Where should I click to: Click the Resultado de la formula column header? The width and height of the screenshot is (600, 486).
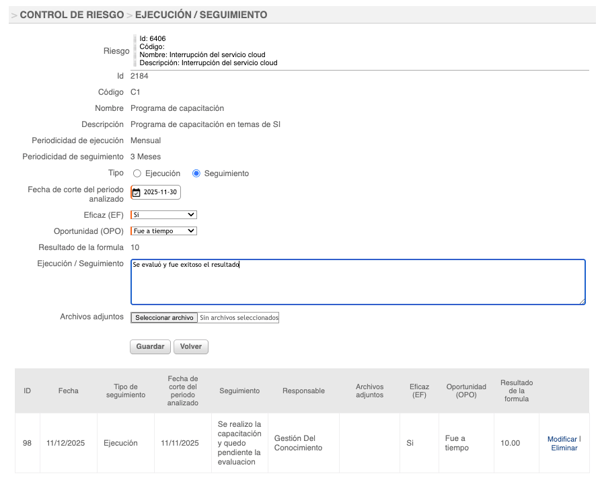(516, 391)
